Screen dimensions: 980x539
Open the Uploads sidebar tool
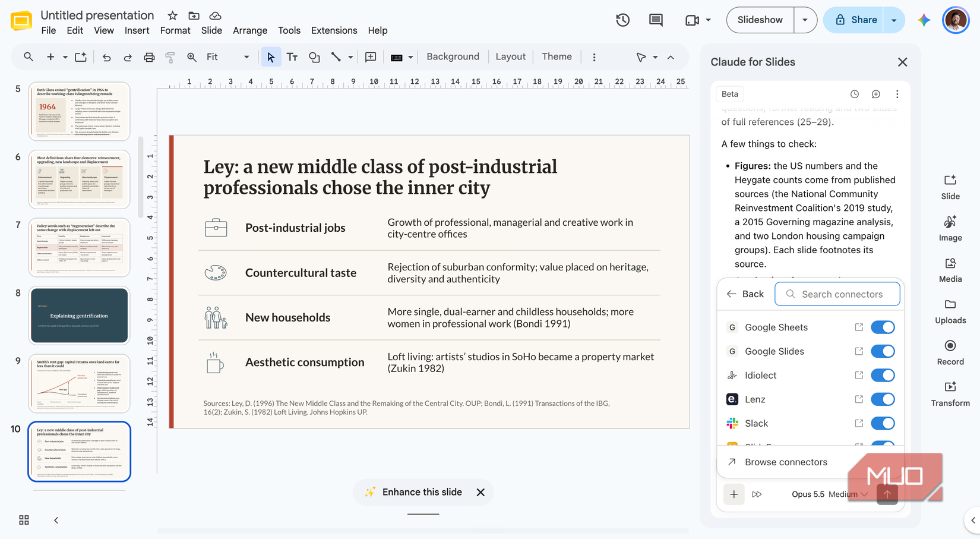[x=950, y=311]
